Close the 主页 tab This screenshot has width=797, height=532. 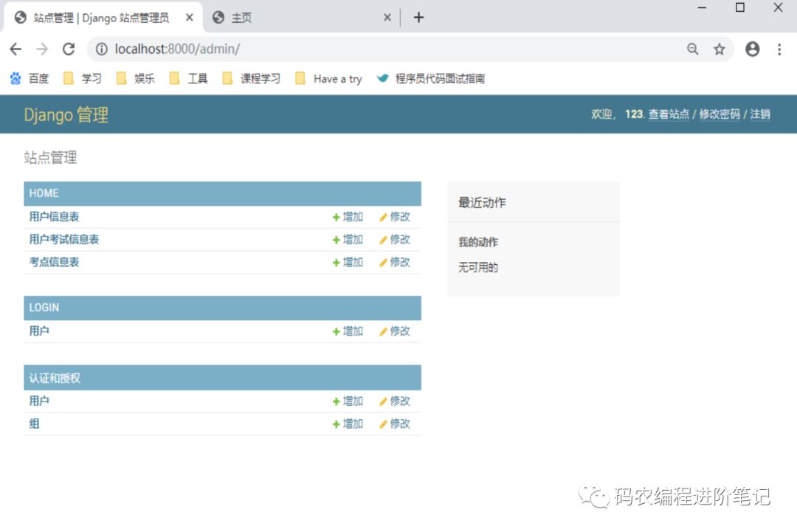[387, 18]
